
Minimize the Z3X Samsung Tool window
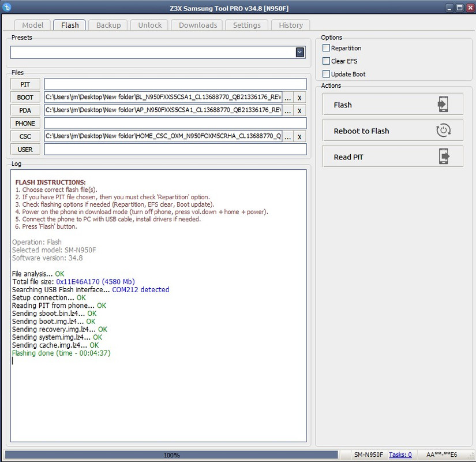450,8
